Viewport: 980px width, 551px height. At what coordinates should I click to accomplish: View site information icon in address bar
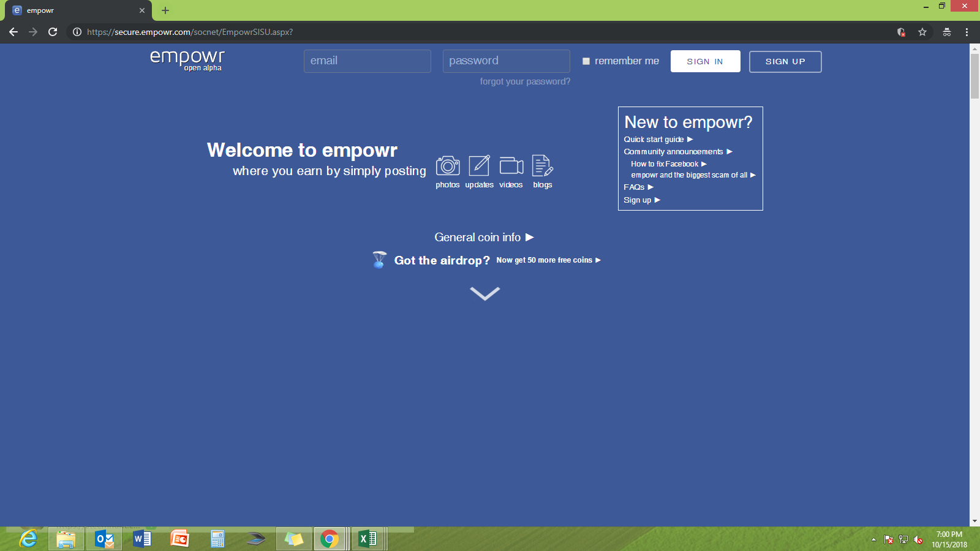tap(77, 32)
